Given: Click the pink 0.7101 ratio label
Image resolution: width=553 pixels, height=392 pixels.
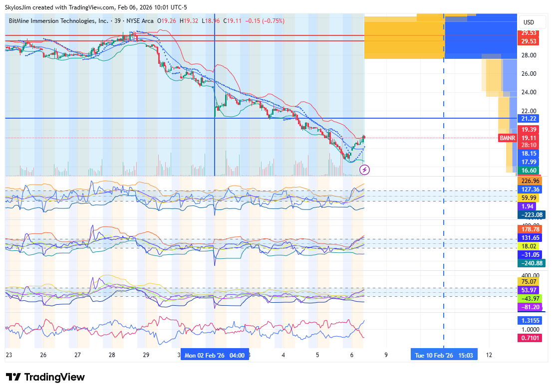Looking at the screenshot, I should 530,338.
